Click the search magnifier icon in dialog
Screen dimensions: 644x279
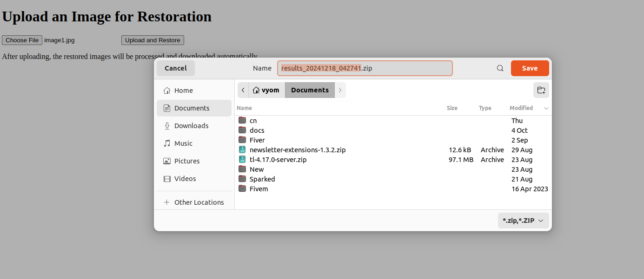click(x=500, y=68)
